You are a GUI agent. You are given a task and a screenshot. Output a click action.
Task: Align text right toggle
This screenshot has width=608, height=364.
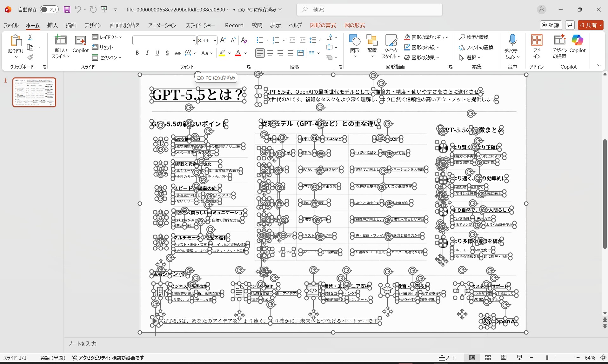(x=280, y=53)
